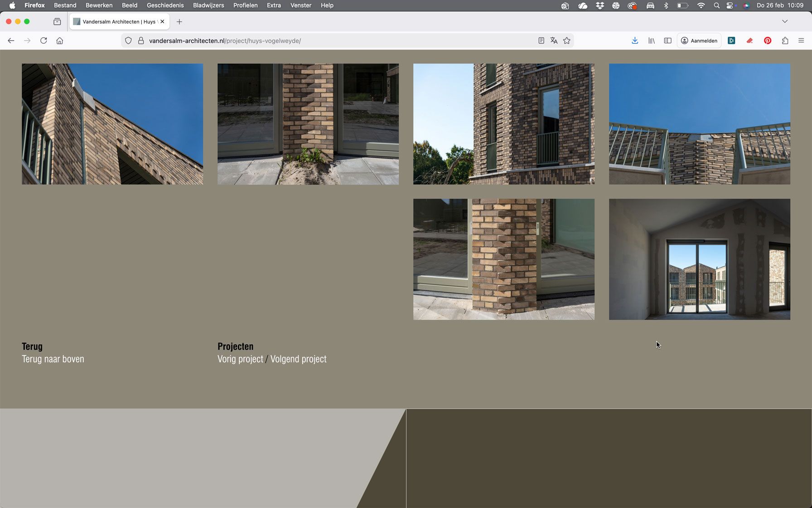Toggle the sidebar panel icon
The width and height of the screenshot is (812, 508).
tap(667, 41)
